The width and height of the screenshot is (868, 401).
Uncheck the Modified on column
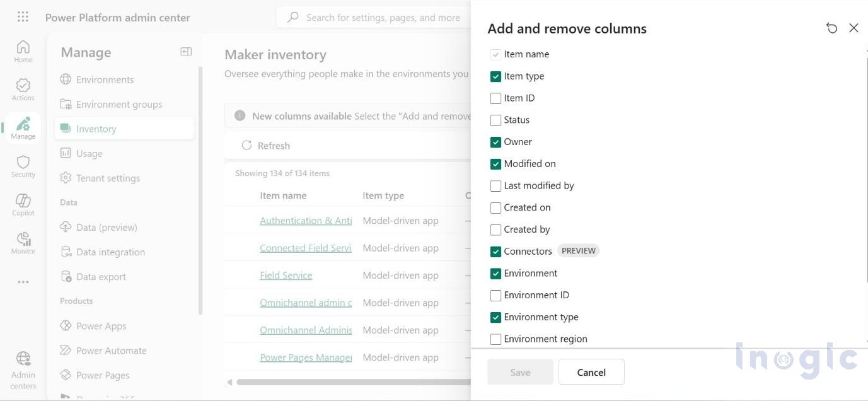point(495,164)
